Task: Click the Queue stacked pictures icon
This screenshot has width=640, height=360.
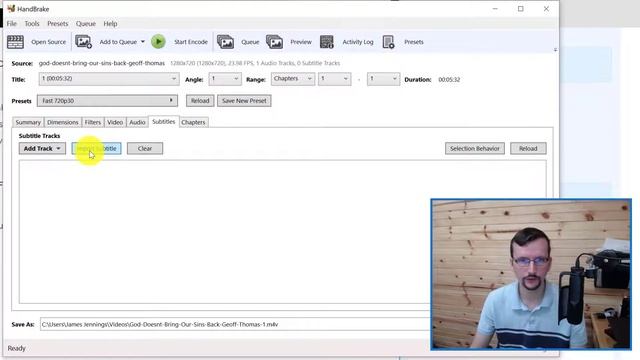Action: pyautogui.click(x=225, y=42)
